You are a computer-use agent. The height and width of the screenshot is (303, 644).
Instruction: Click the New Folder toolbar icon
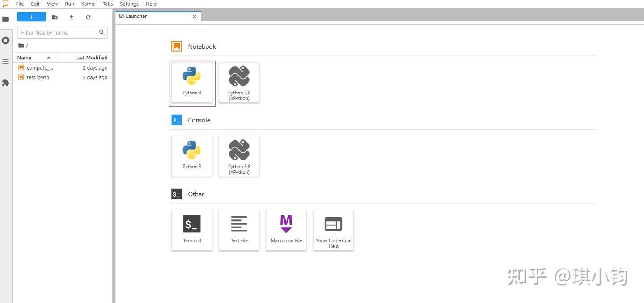click(55, 17)
